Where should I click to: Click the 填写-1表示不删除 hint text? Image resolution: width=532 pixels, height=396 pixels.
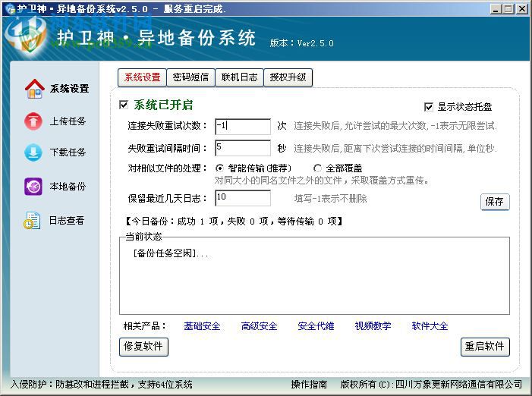coord(330,199)
